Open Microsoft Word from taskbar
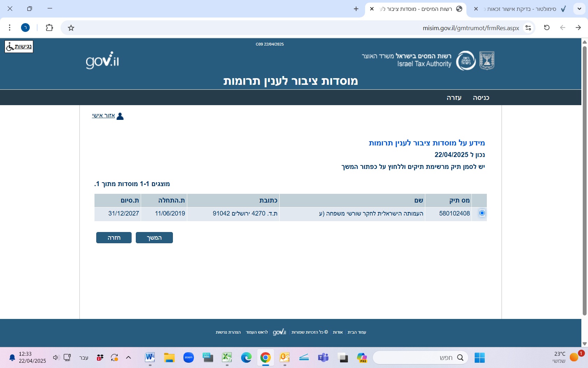The image size is (588, 368). [150, 357]
